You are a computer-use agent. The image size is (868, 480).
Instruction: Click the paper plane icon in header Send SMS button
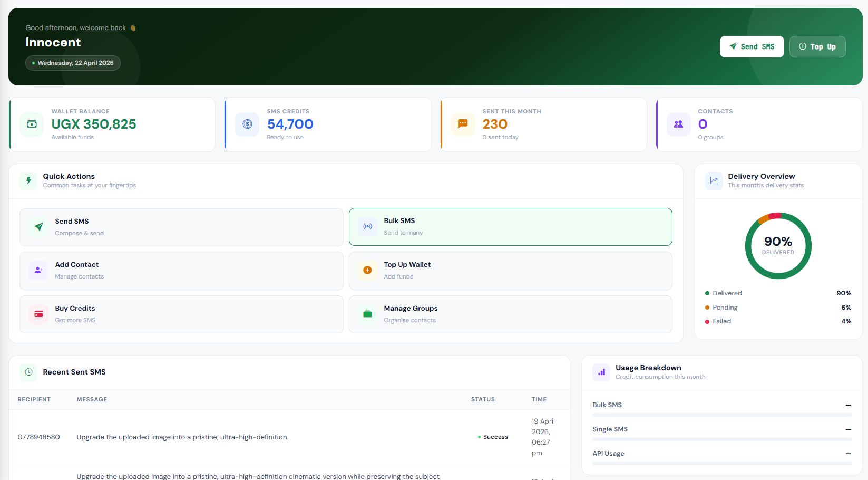[x=733, y=46]
